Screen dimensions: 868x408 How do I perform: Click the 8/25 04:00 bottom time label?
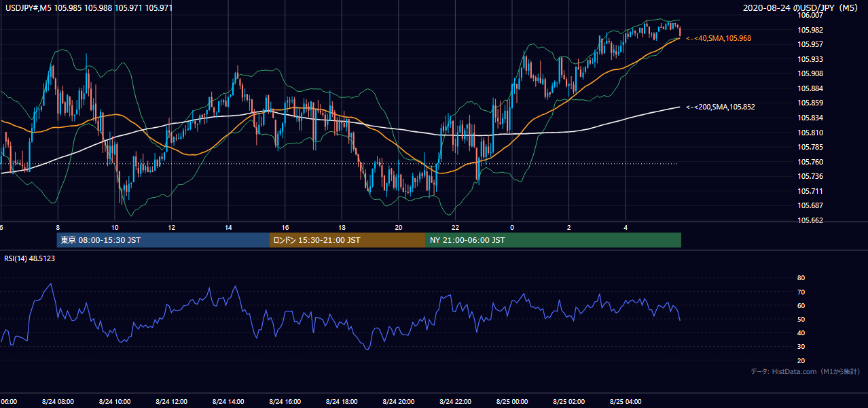click(626, 401)
